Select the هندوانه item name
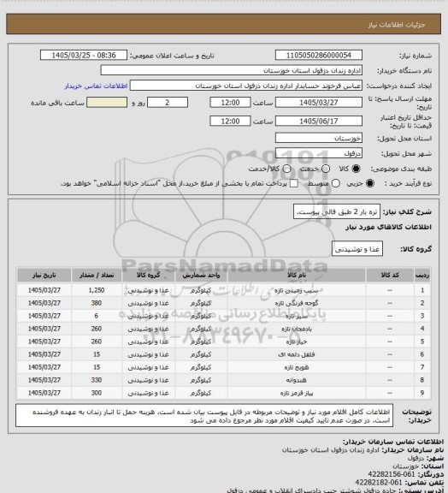Image resolution: width=448 pixels, height=493 pixels. coord(297,380)
